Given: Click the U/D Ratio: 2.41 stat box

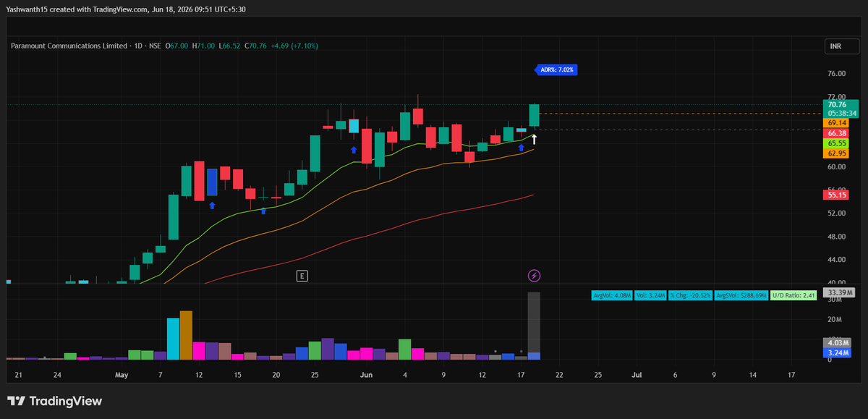Looking at the screenshot, I should coord(793,295).
